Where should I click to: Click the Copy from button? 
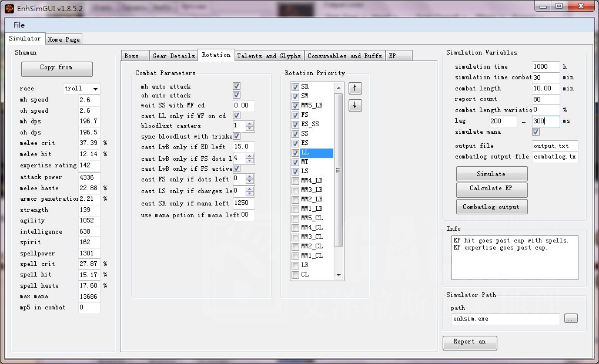(56, 68)
